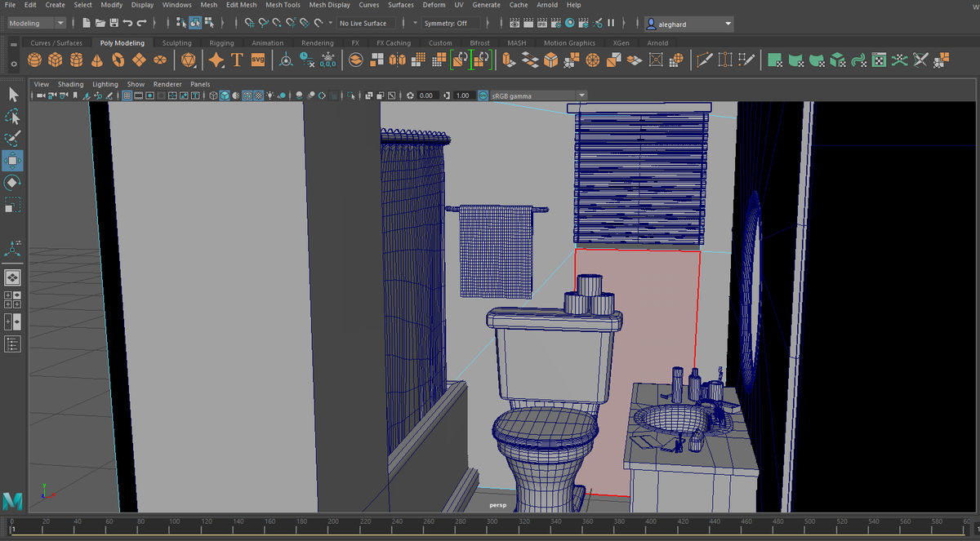Image resolution: width=980 pixels, height=541 pixels.
Task: Click the polygon Type tool (T icon)
Action: tap(237, 60)
